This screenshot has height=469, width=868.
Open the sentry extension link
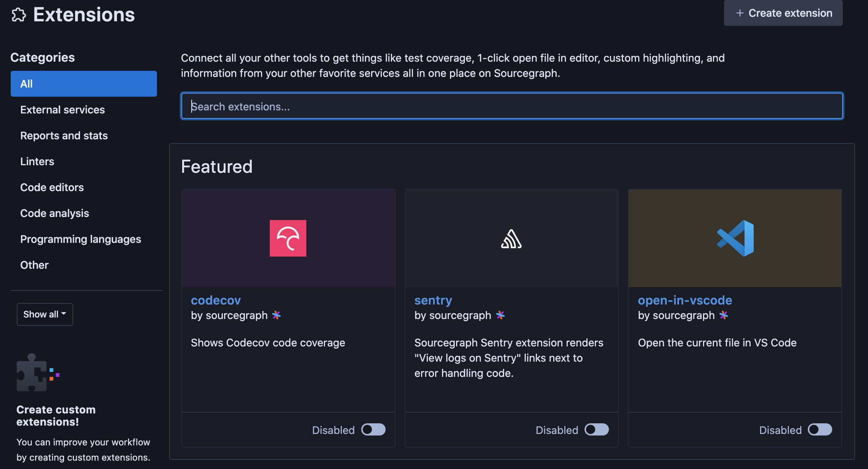tap(433, 300)
